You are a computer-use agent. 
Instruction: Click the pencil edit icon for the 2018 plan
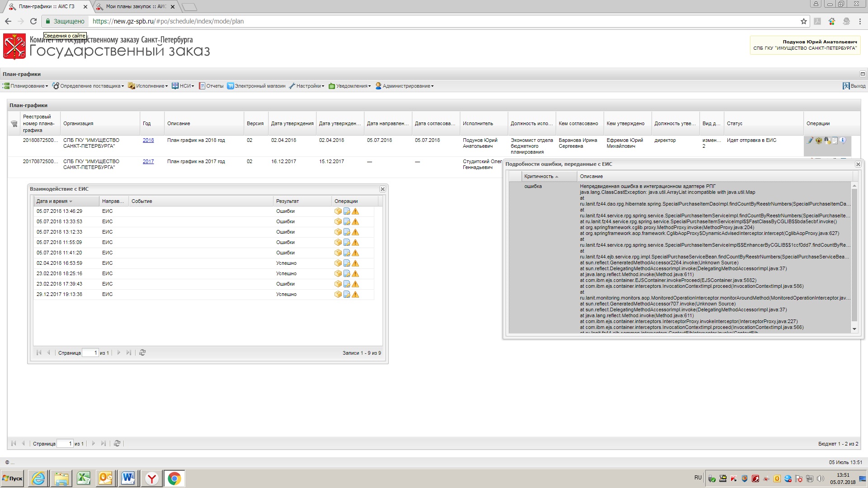point(810,141)
